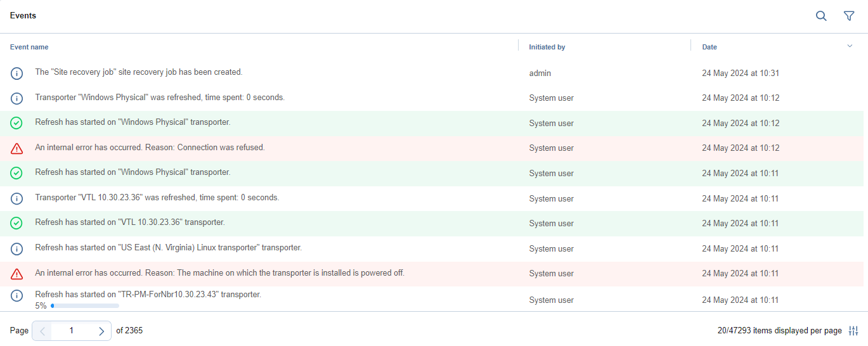The height and width of the screenshot is (346, 868).
Task: Click info icon beside Site recovery job event
Action: 17,74
